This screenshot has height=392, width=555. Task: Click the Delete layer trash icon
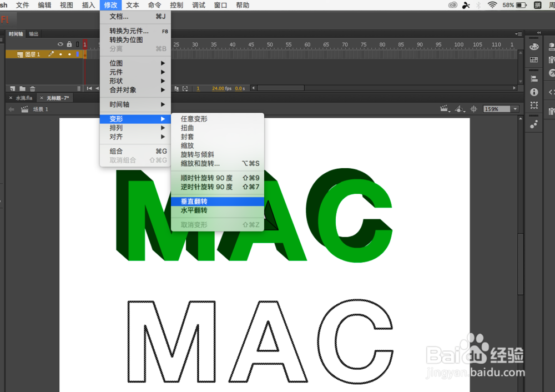32,88
